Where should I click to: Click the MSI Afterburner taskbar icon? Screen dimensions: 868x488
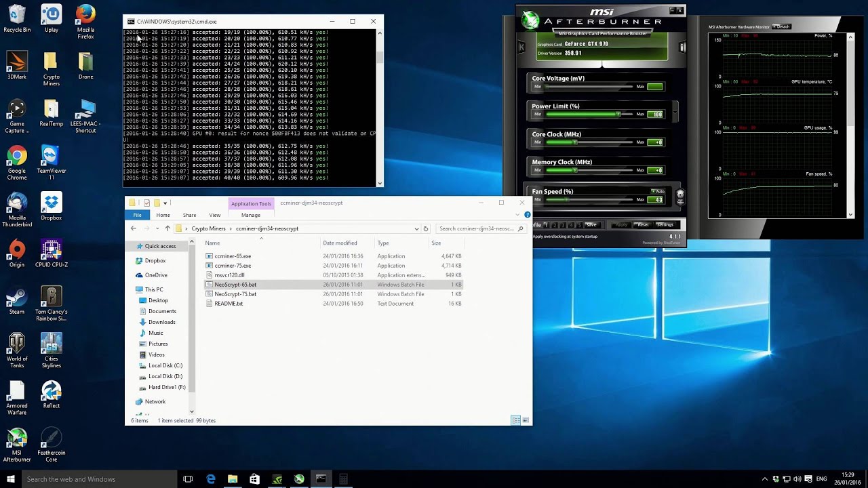pos(299,479)
